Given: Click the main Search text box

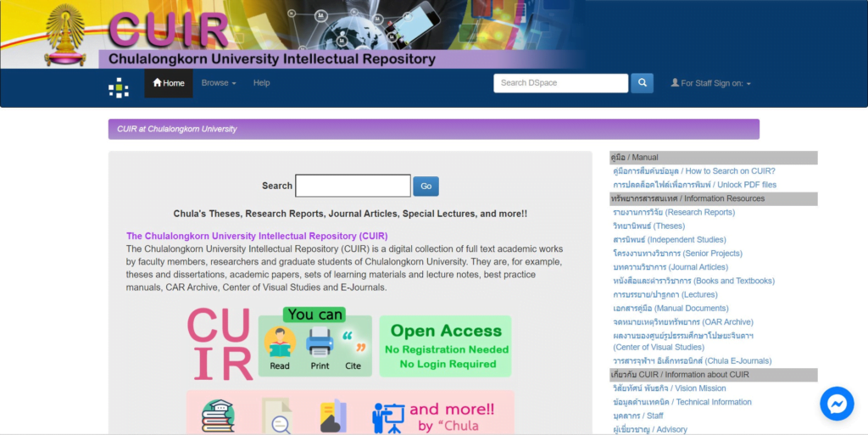Looking at the screenshot, I should [x=353, y=186].
